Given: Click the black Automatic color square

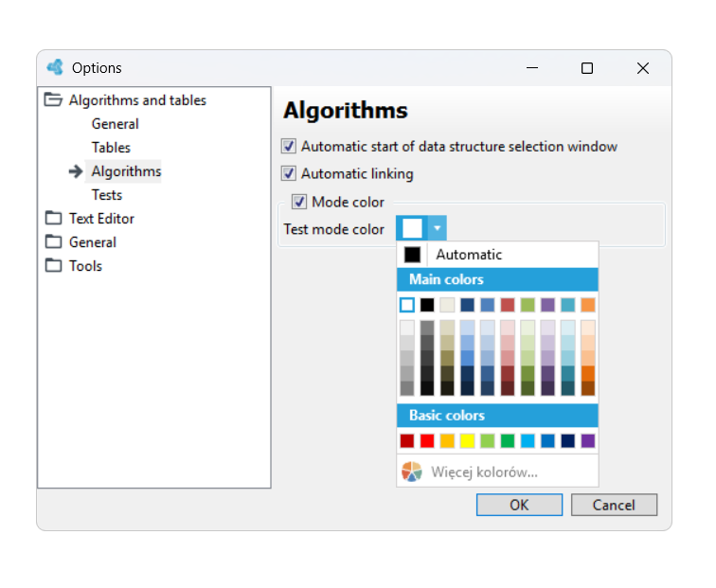Looking at the screenshot, I should tap(412, 255).
